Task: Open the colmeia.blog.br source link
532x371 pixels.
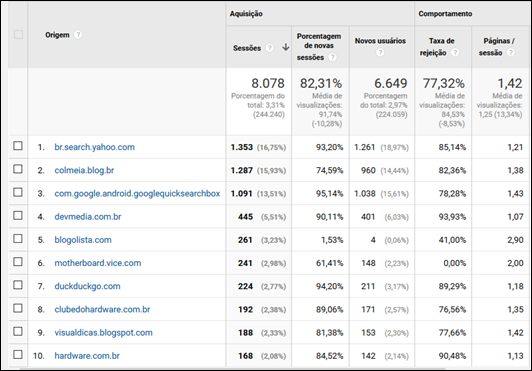Action: pyautogui.click(x=84, y=170)
